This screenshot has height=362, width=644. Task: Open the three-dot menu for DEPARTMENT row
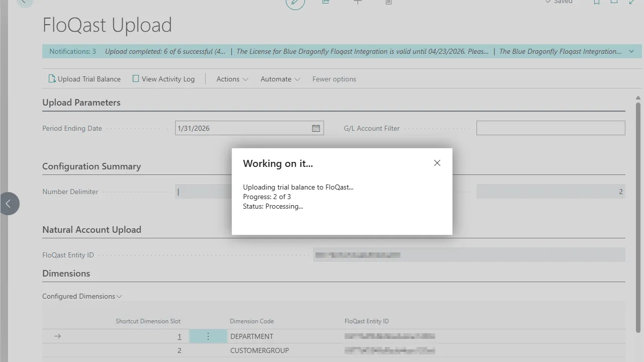click(x=208, y=336)
